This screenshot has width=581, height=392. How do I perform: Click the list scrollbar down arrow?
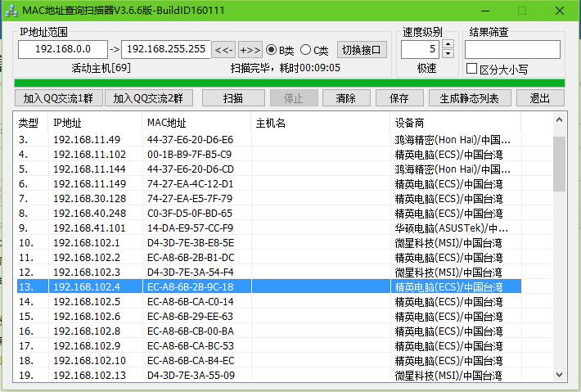click(x=559, y=375)
